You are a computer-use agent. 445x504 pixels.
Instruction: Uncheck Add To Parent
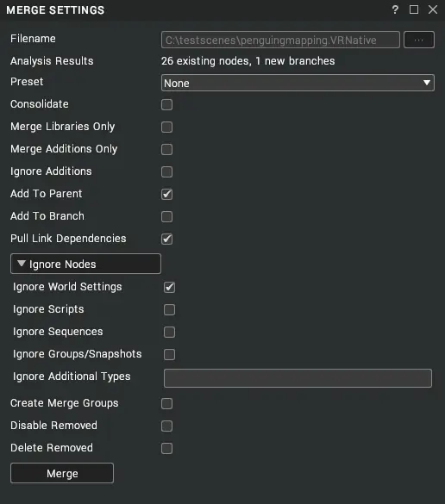pos(166,194)
